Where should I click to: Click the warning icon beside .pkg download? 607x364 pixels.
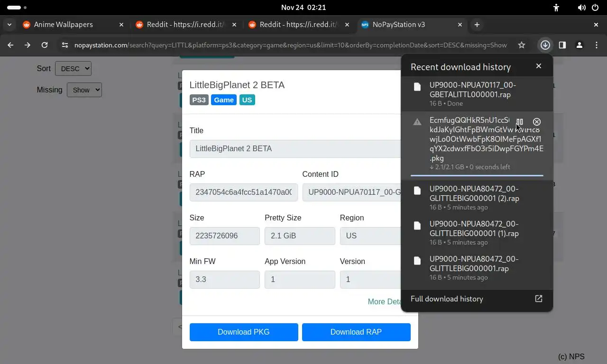tap(417, 122)
